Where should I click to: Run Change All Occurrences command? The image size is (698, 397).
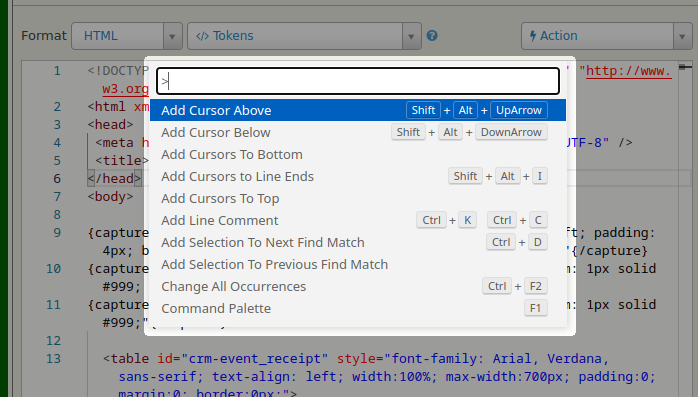pos(358,286)
